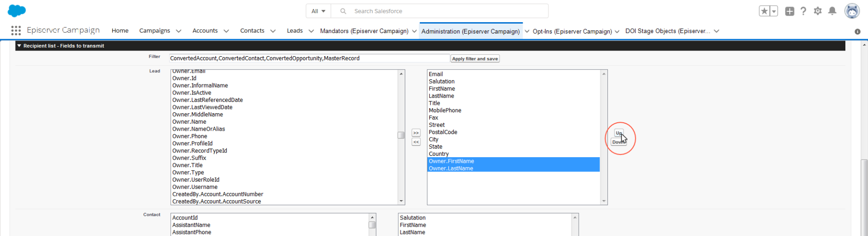The width and height of the screenshot is (868, 236).
Task: Click the global actions plus icon
Action: click(790, 11)
